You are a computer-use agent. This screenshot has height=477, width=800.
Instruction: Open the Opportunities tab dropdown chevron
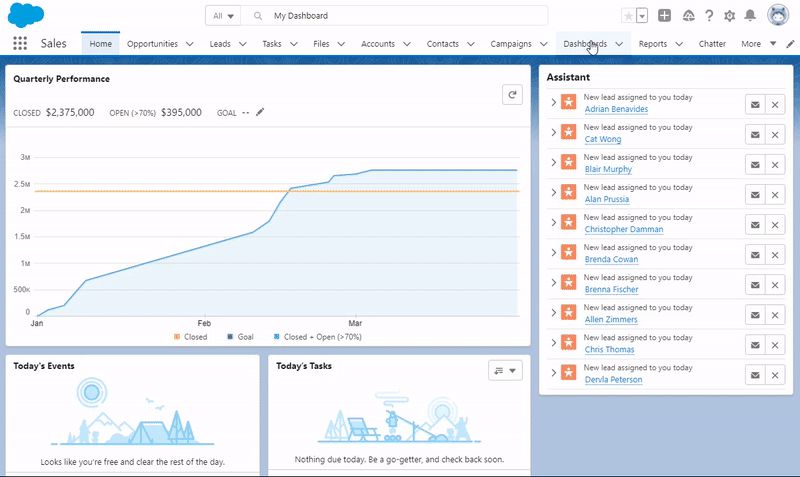189,44
